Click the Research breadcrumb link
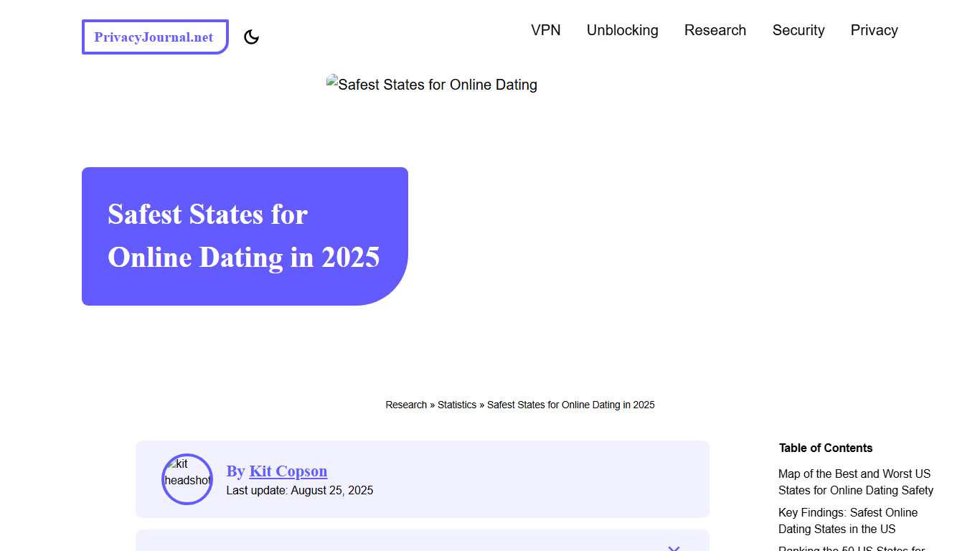This screenshot has width=980, height=551. tap(406, 405)
